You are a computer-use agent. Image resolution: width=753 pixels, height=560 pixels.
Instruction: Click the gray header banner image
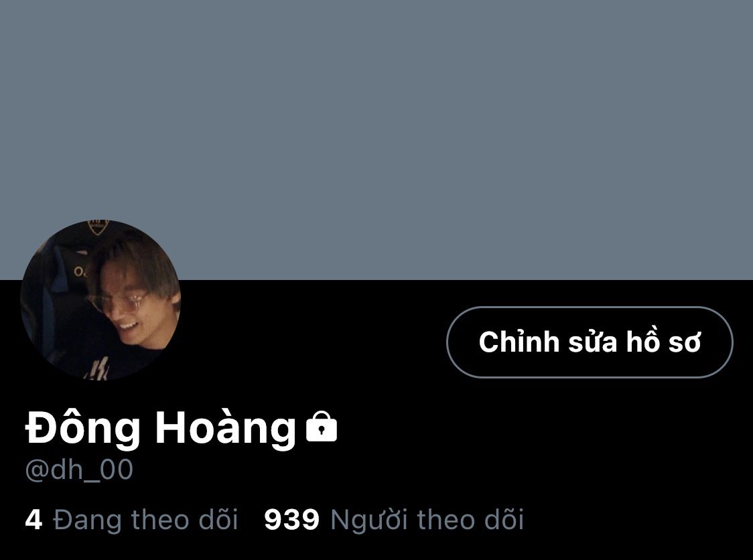point(376,140)
